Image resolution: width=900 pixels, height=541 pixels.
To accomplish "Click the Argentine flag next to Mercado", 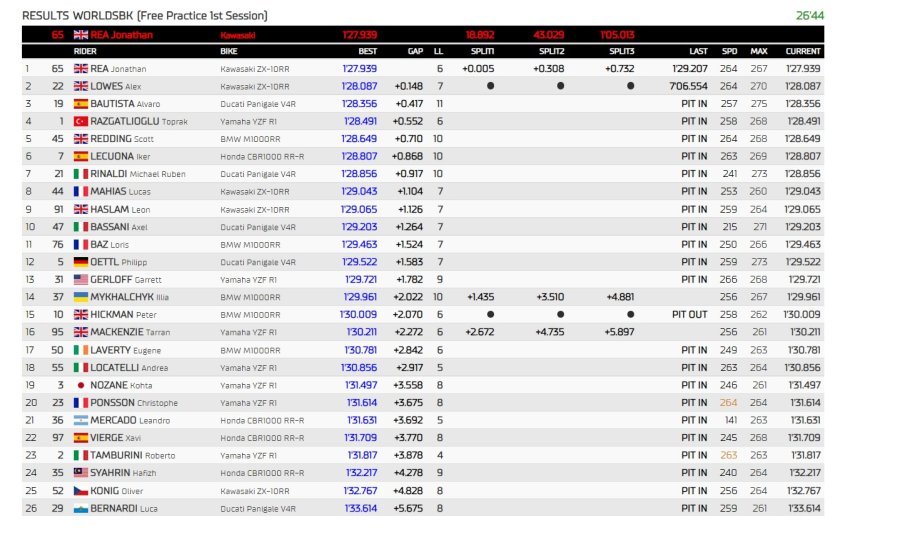I will (x=81, y=420).
